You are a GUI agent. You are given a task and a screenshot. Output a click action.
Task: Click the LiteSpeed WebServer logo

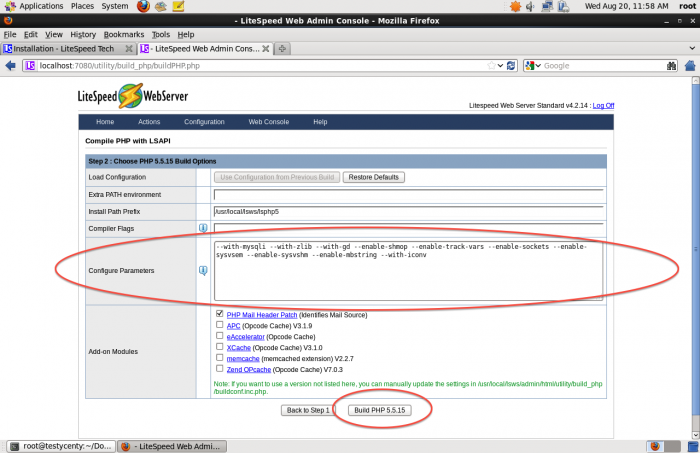133,96
